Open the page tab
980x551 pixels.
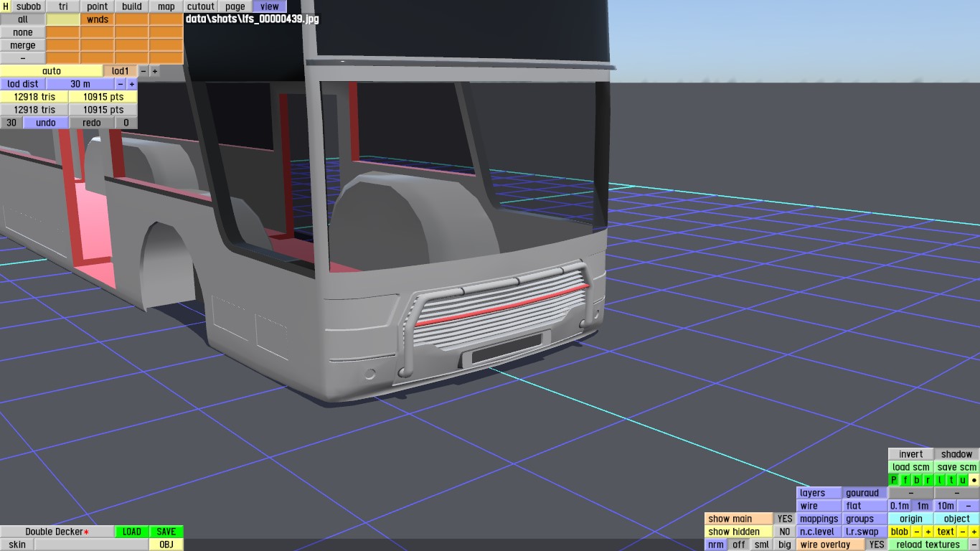[235, 6]
